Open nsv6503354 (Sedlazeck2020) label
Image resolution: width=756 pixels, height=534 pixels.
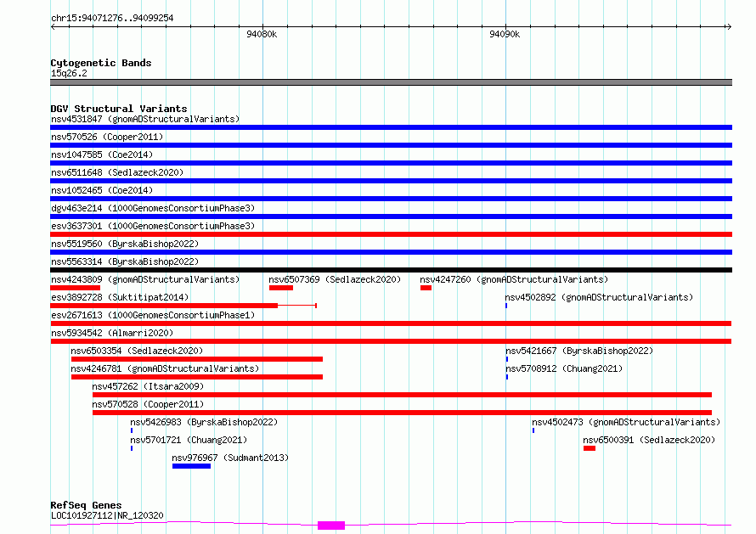pyautogui.click(x=137, y=351)
